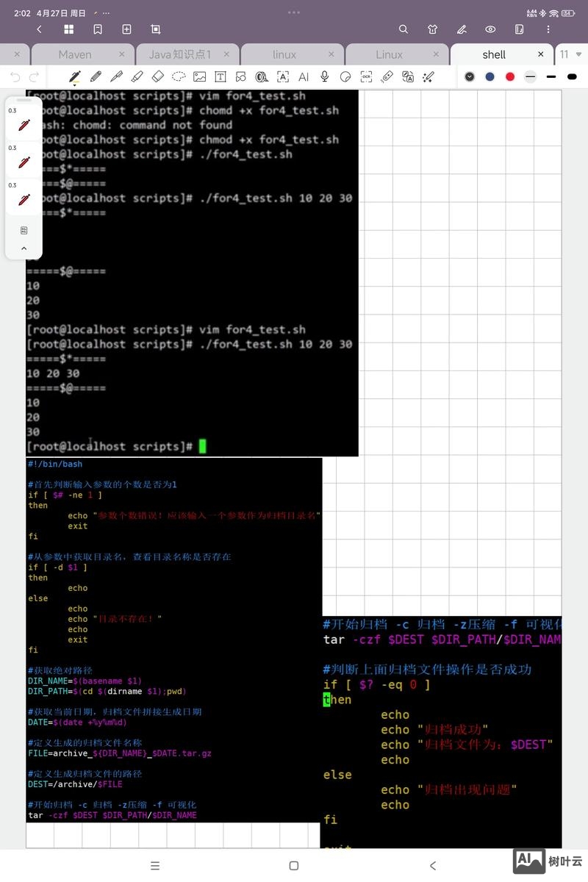Insert an image into the note
This screenshot has height=882, width=588.
click(x=200, y=76)
